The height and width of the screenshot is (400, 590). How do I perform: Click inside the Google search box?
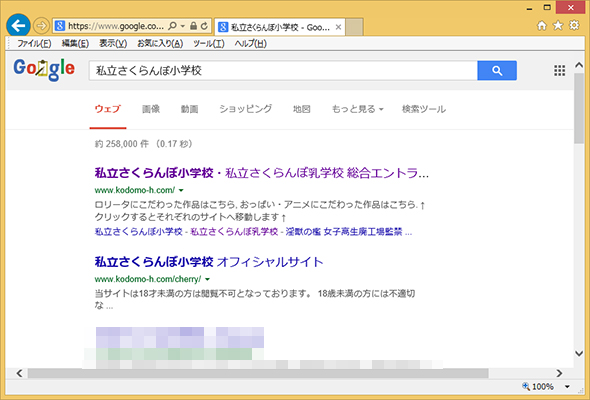pos(283,70)
